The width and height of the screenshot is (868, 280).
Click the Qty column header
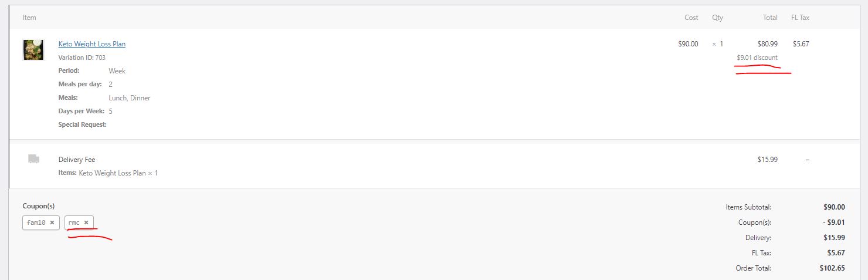click(718, 18)
